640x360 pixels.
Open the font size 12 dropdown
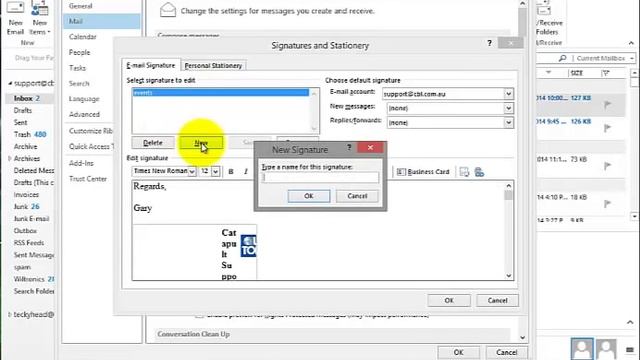215,171
